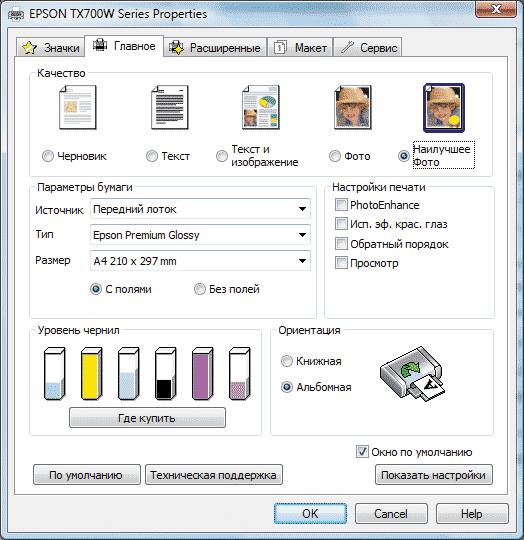Click the Техническая поддержка button
Image resolution: width=524 pixels, height=540 pixels.
214,475
